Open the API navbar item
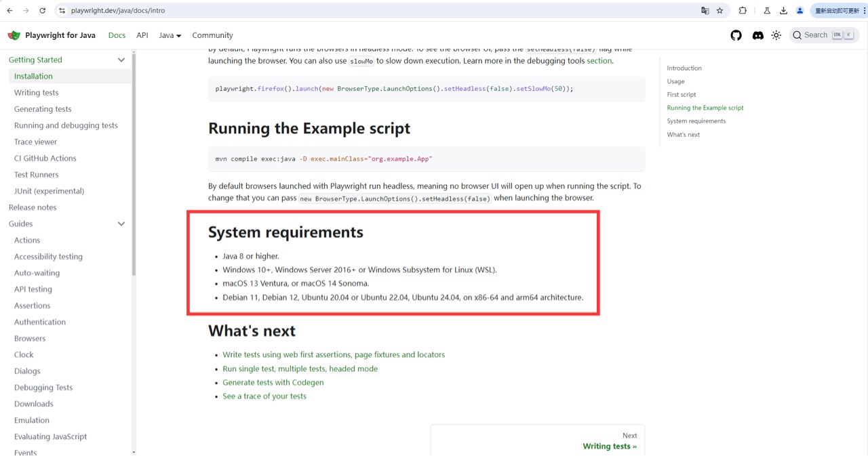The height and width of the screenshot is (456, 868). [x=142, y=35]
